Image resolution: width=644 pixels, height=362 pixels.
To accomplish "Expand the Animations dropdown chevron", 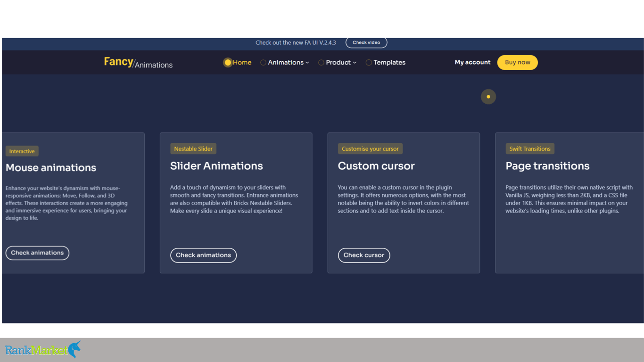I will [x=307, y=63].
